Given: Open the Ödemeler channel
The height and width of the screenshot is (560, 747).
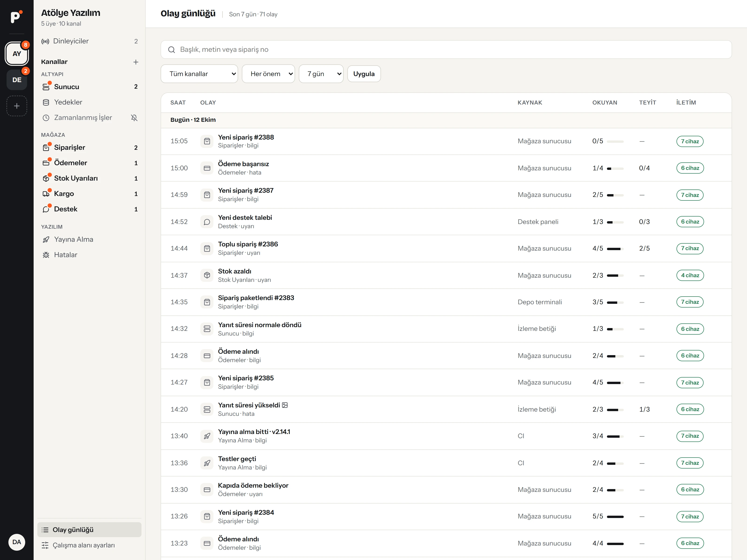Looking at the screenshot, I should pos(89,163).
